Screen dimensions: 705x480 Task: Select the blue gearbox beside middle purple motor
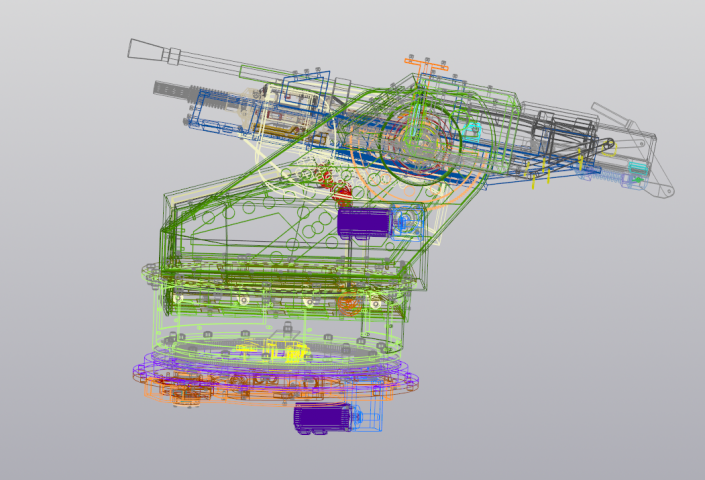point(407,222)
